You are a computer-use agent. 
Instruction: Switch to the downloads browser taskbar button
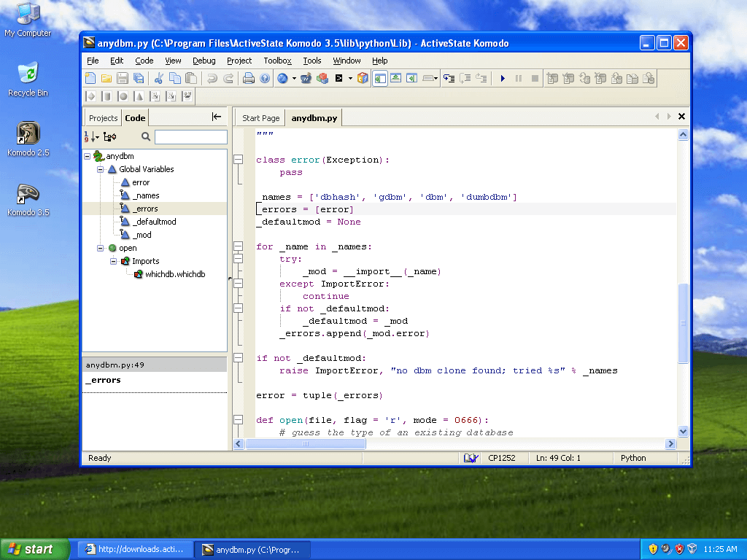pyautogui.click(x=136, y=549)
